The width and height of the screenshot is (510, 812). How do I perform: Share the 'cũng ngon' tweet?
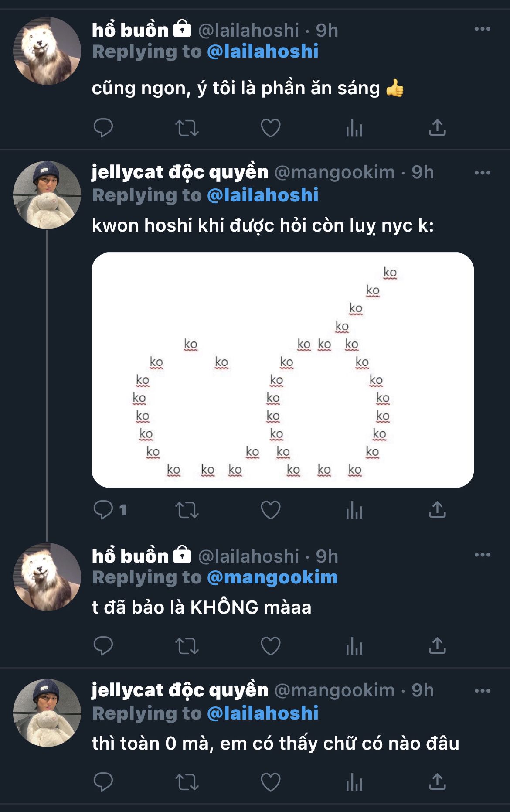point(437,128)
